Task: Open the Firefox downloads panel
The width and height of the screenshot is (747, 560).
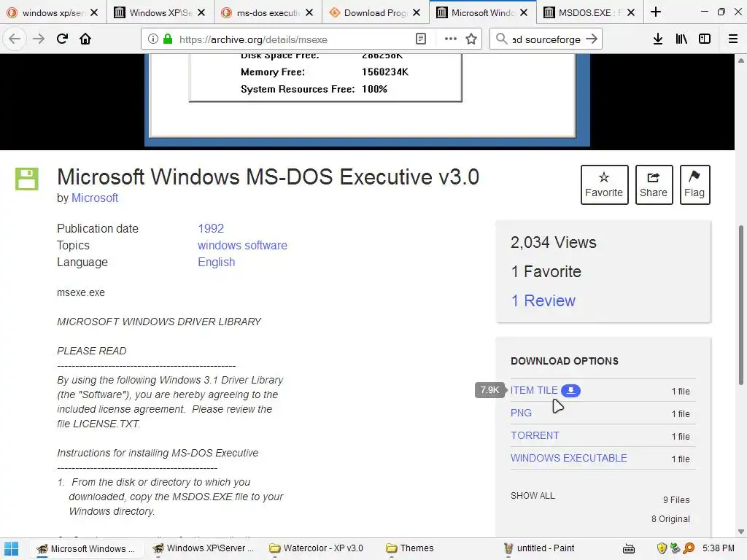Action: (x=658, y=39)
